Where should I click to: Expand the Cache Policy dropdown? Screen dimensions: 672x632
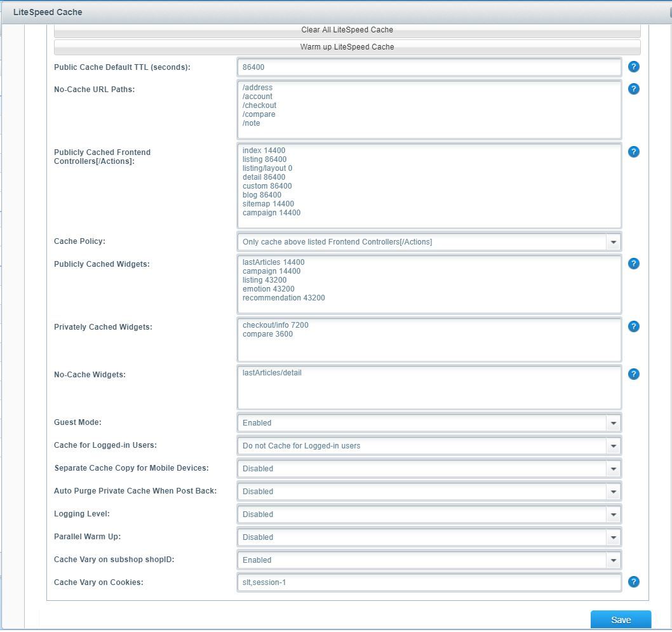(x=614, y=242)
